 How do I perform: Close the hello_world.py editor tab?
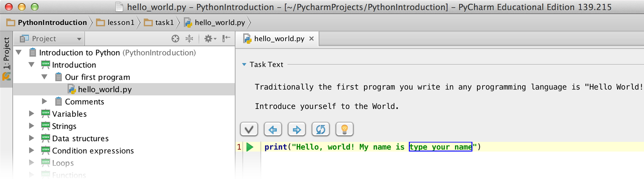311,39
